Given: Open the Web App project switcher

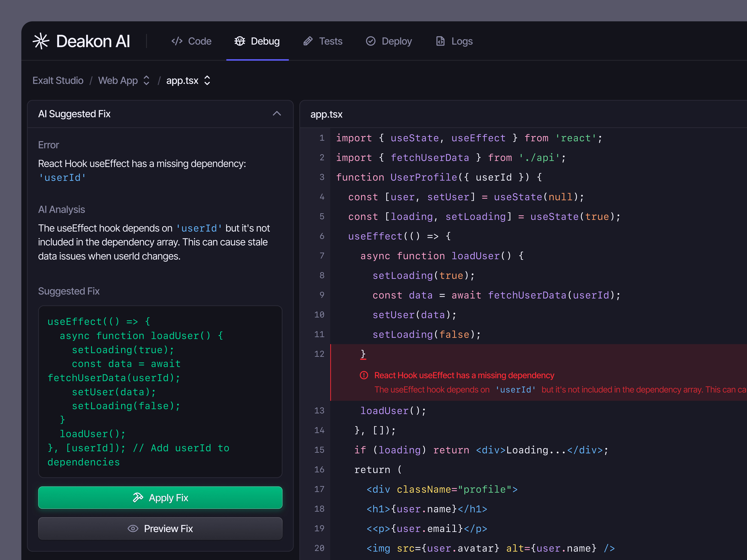Looking at the screenshot, I should 124,80.
